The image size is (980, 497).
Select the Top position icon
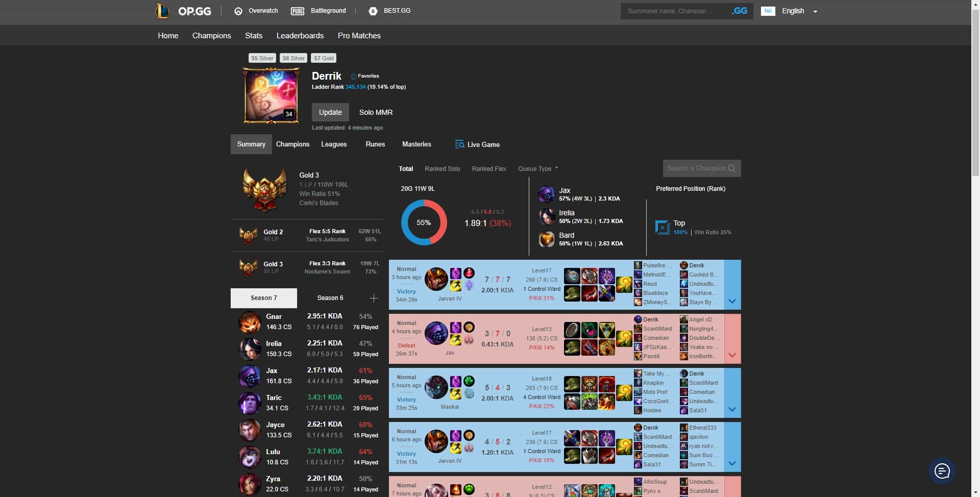pyautogui.click(x=663, y=227)
